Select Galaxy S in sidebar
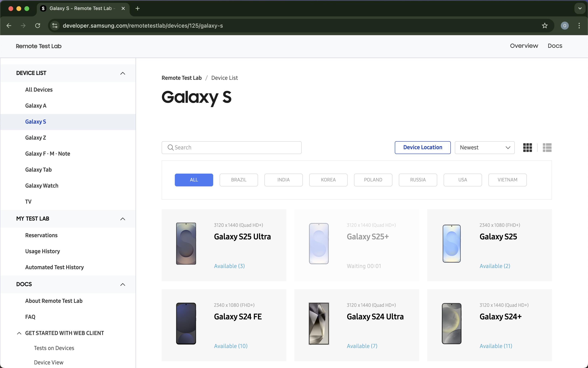The width and height of the screenshot is (588, 368). [x=36, y=122]
